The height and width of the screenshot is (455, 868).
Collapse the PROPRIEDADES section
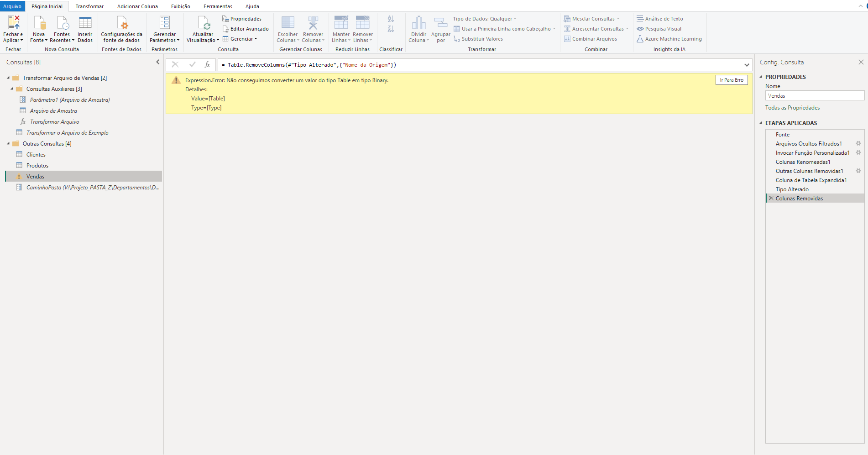tap(761, 77)
